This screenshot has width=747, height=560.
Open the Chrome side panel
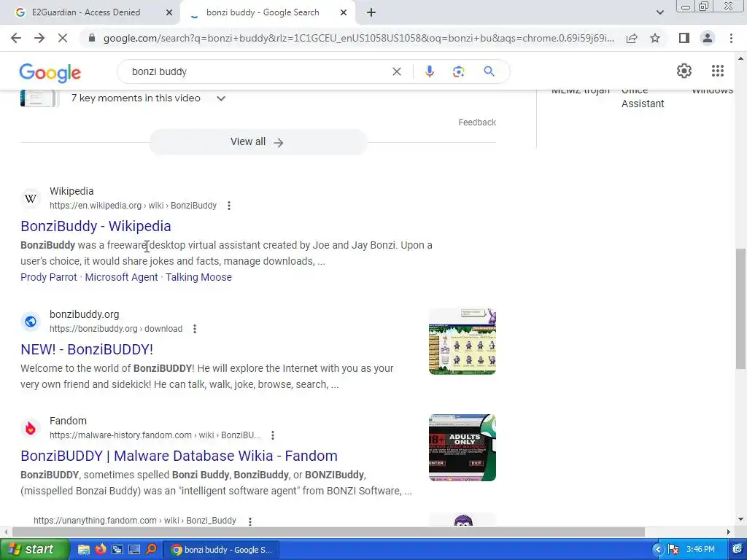coord(684,38)
